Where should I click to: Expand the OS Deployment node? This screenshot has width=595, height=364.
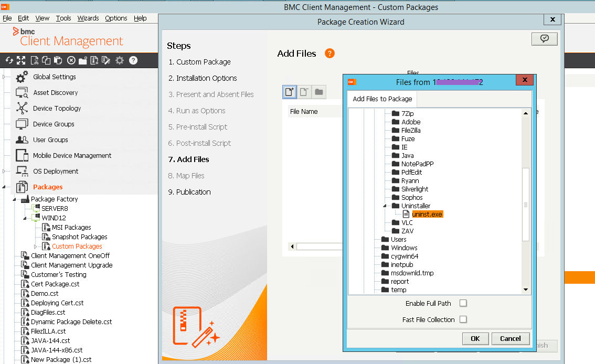pyautogui.click(x=4, y=172)
